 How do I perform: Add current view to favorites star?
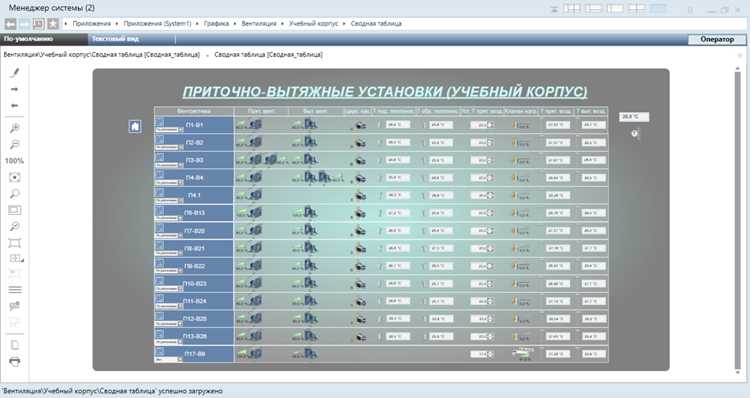click(x=53, y=23)
